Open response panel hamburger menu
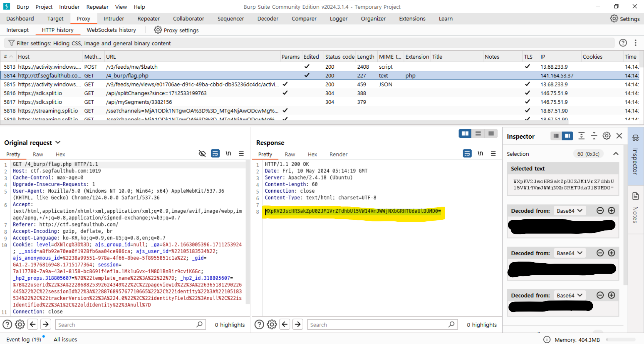Image resolution: width=644 pixels, height=344 pixels. pos(493,153)
